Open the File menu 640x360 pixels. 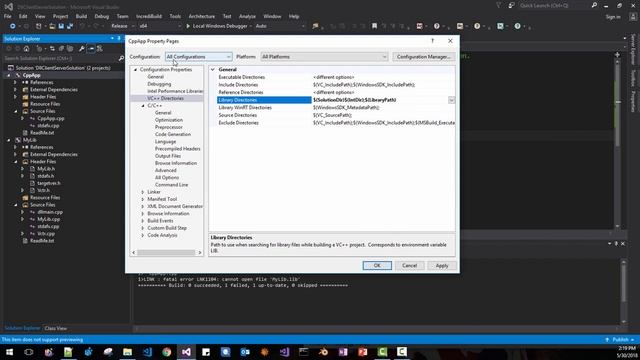pos(8,16)
